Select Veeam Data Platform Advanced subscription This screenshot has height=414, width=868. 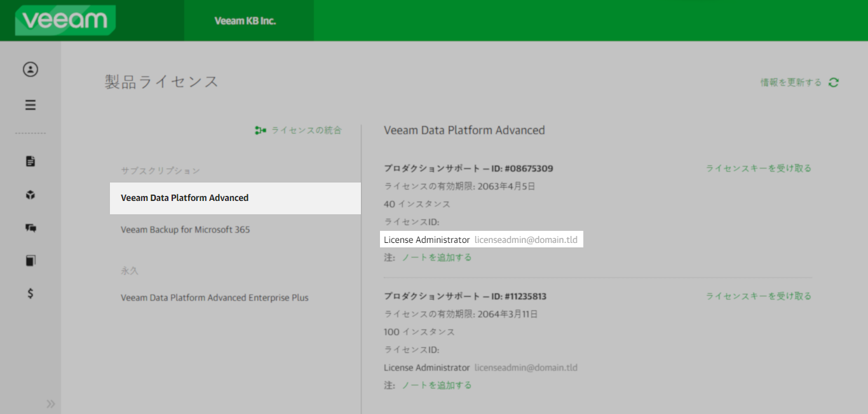(x=235, y=198)
